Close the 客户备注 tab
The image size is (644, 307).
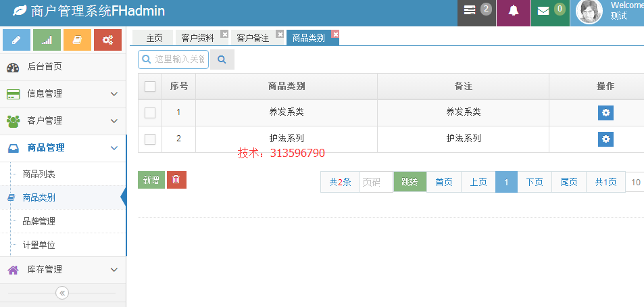click(x=280, y=34)
